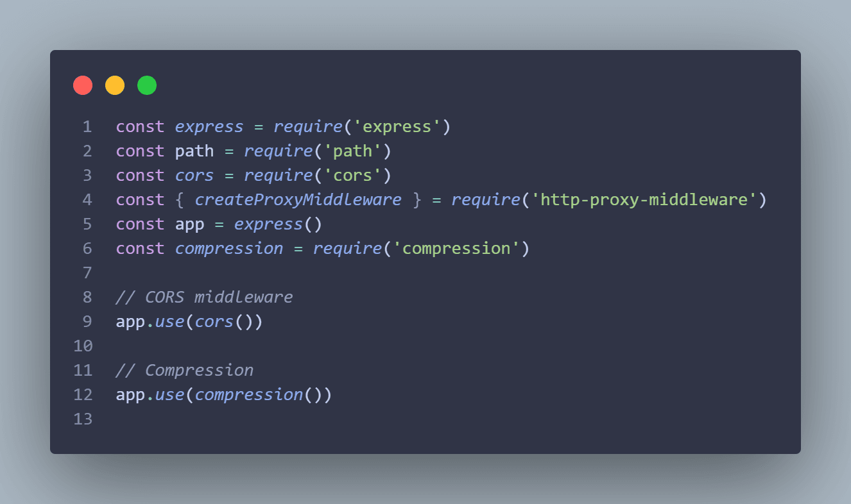This screenshot has height=504, width=851.
Task: Click the yellow minimize dot
Action: (115, 85)
